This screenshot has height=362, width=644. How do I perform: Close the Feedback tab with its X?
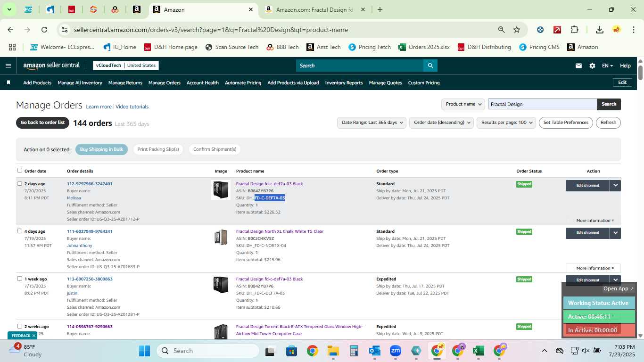tap(34, 336)
